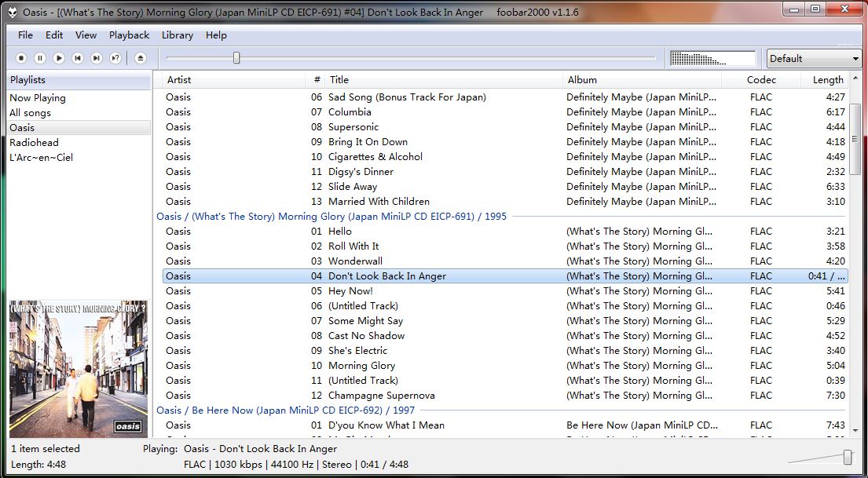Click the Play button in toolbar

tap(59, 58)
